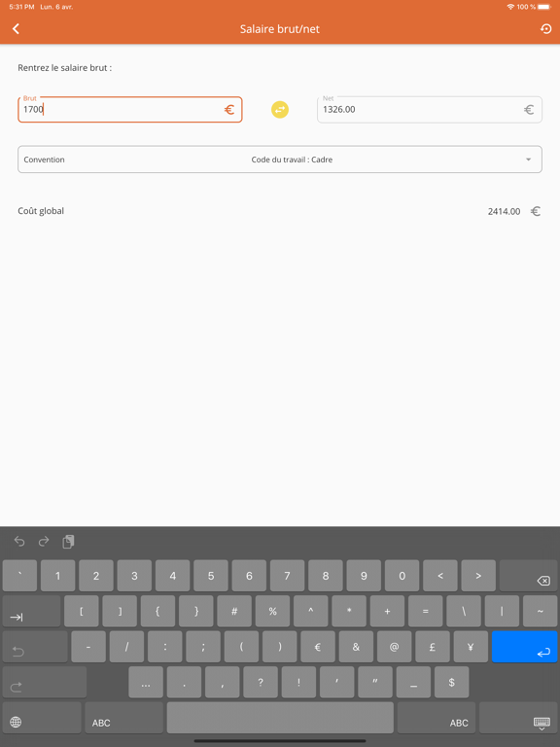Tap the number 5 key
The width and height of the screenshot is (560, 747).
(x=211, y=576)
